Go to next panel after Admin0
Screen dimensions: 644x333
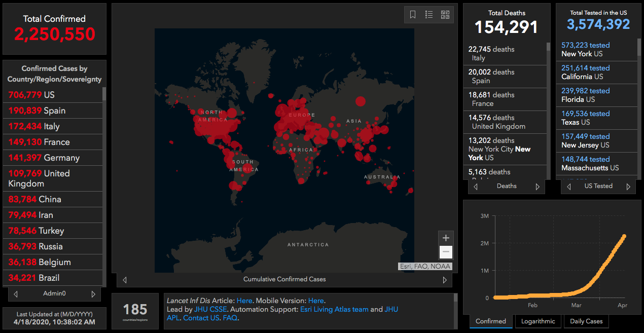point(93,294)
